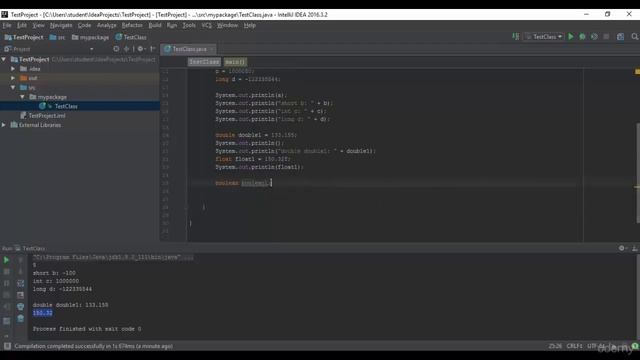Click down stack trace arrow in Run panel
Image resolution: width=640 pixels, height=360 pixels.
click(x=20, y=271)
